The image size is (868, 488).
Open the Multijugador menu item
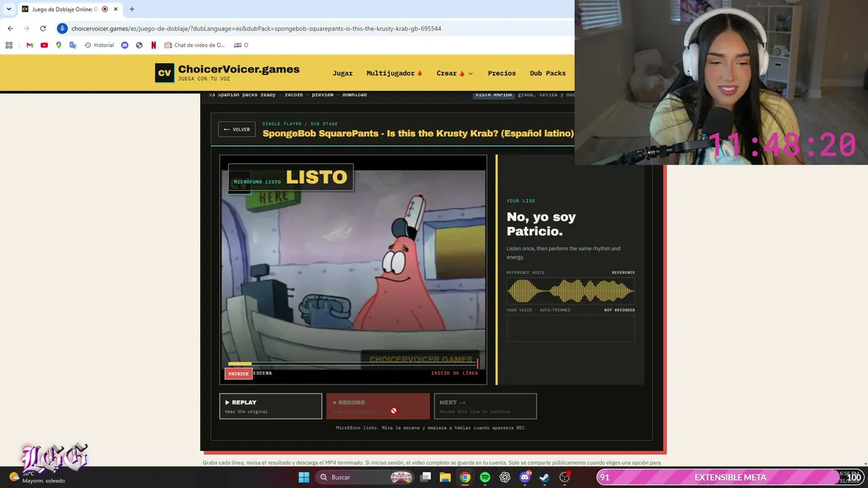coord(394,73)
